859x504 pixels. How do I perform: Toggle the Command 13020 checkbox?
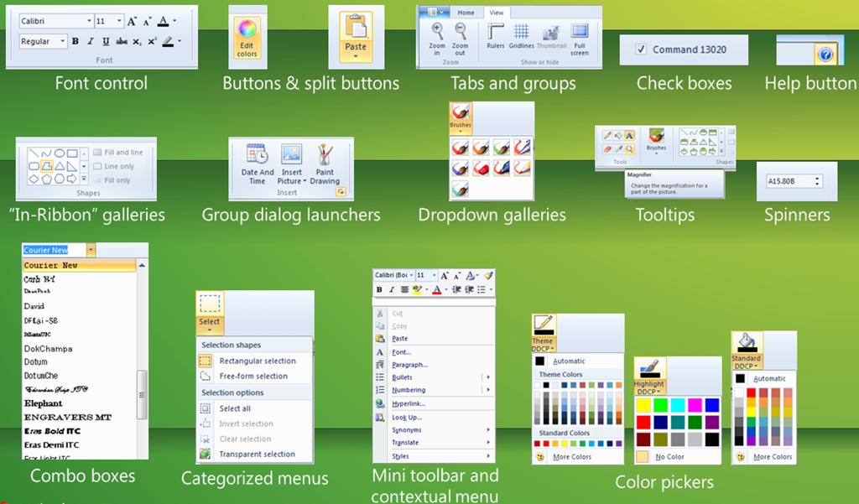tap(642, 49)
